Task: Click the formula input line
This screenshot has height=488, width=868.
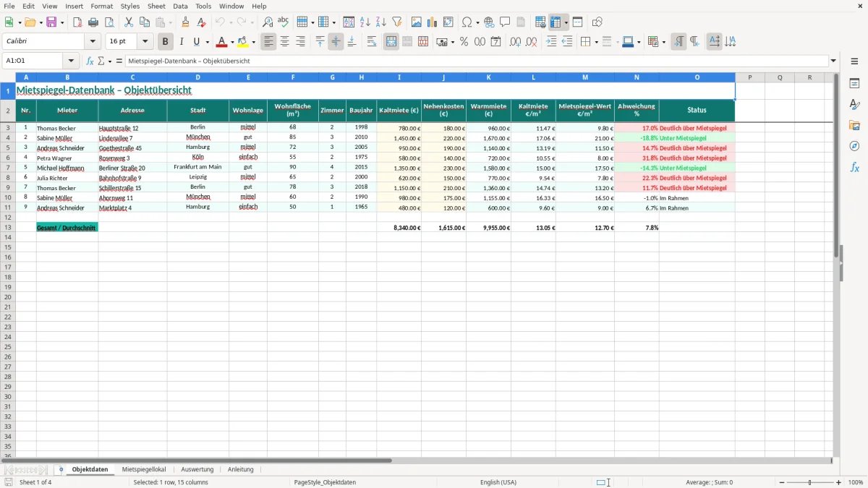Action: point(476,61)
